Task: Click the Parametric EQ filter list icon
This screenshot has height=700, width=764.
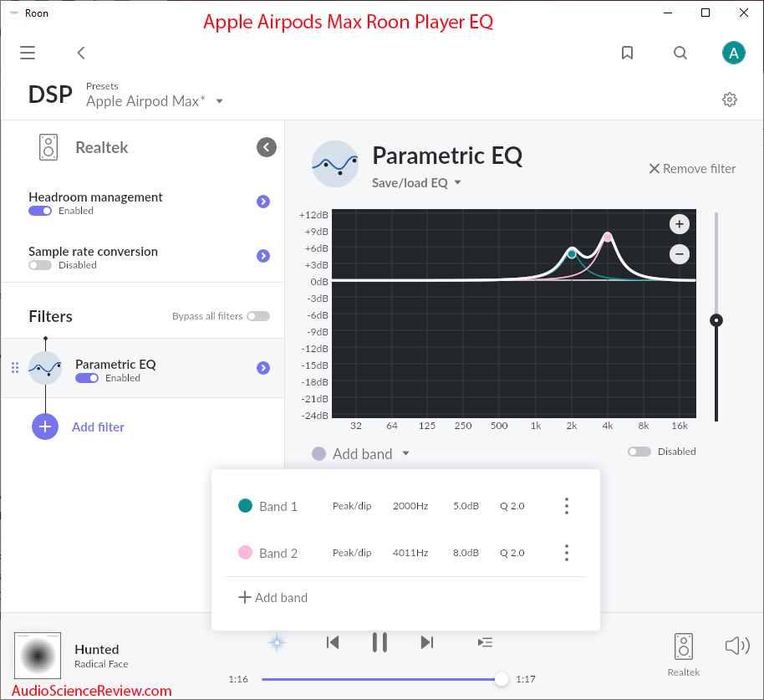Action: (x=45, y=367)
